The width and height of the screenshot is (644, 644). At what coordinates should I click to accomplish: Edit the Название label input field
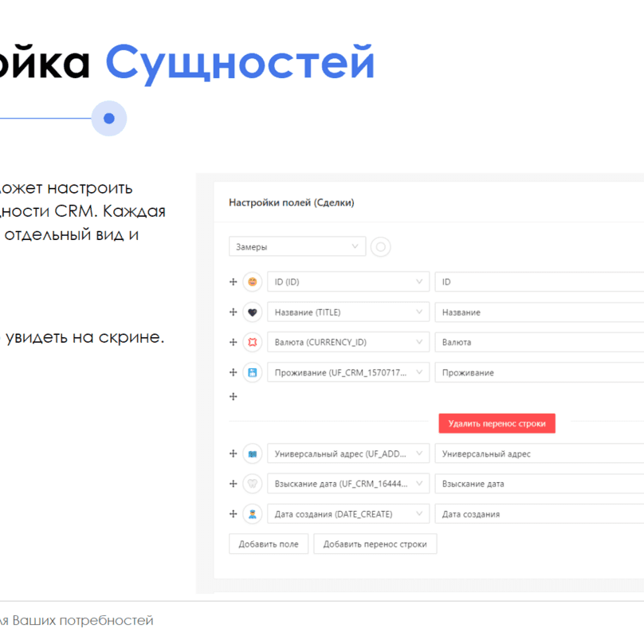click(540, 312)
